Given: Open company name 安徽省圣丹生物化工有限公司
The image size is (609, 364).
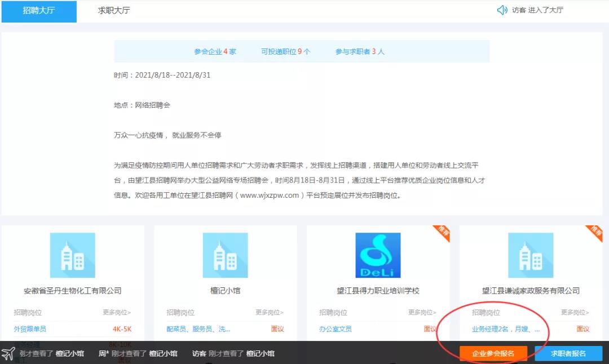Looking at the screenshot, I should (x=73, y=291).
